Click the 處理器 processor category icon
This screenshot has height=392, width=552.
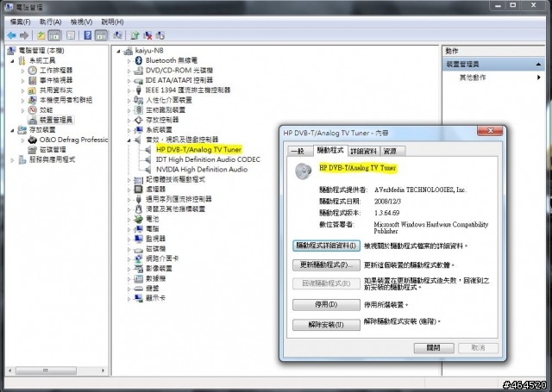(x=139, y=190)
